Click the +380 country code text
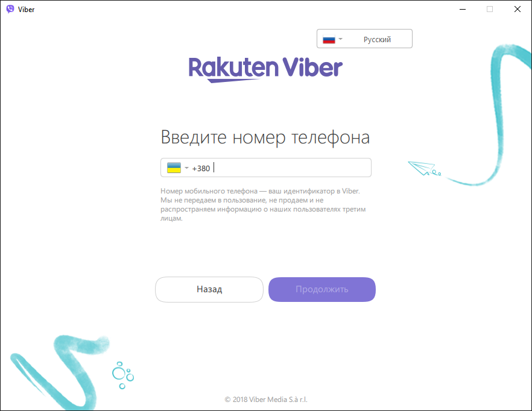Viewport: 532px width, 411px height. pos(201,169)
